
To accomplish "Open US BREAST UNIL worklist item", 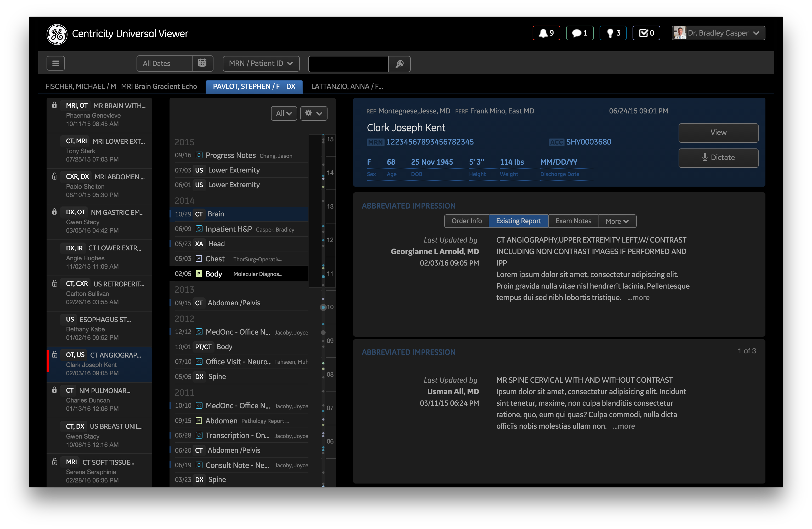I will [99, 435].
